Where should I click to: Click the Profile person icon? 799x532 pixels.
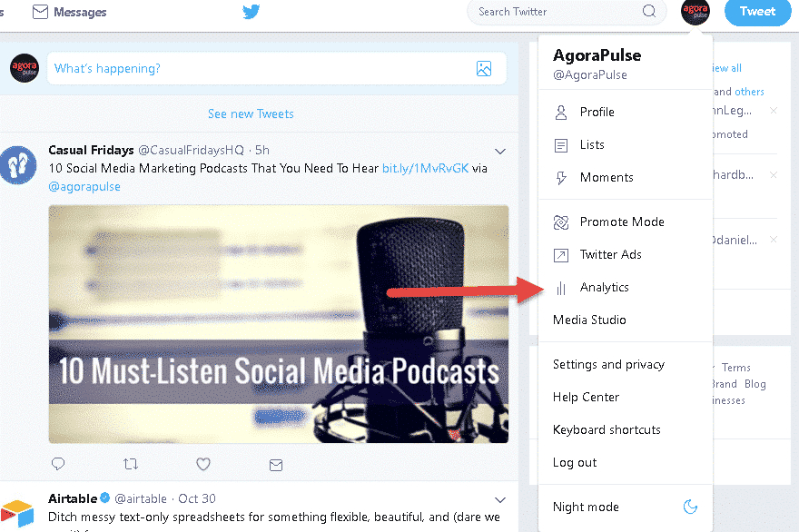pos(560,112)
